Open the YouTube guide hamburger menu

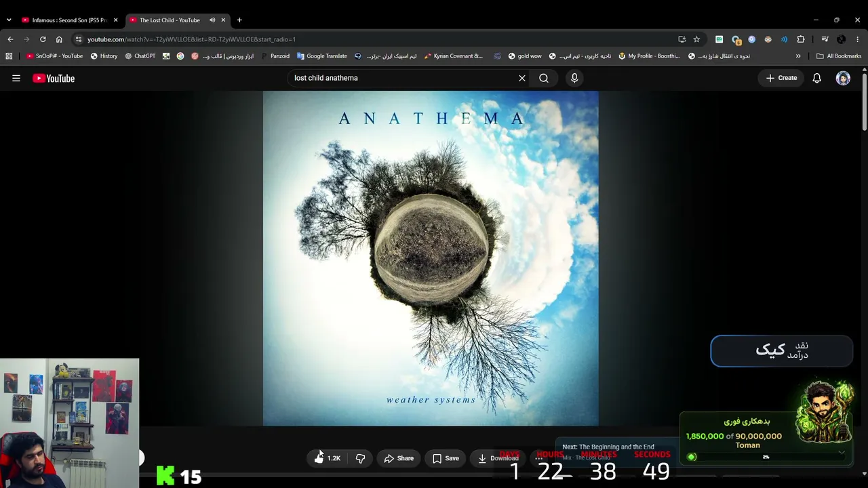(16, 78)
